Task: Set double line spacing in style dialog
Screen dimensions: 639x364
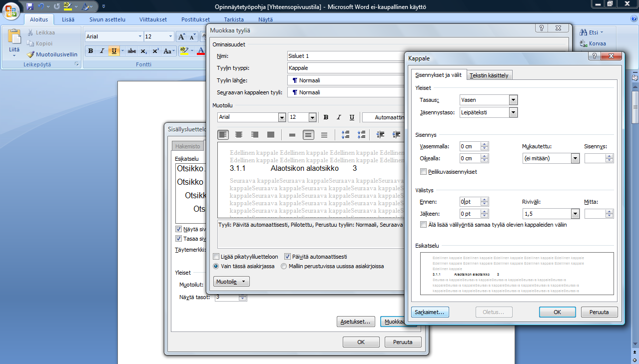Action: click(324, 135)
